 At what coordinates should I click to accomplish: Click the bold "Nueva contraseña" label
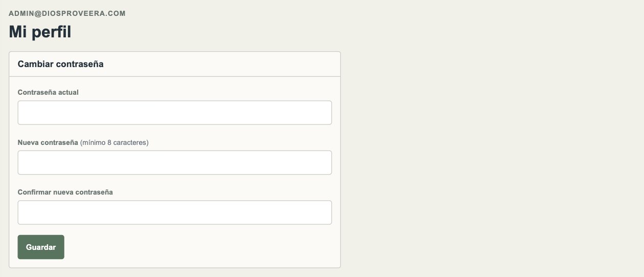click(48, 142)
